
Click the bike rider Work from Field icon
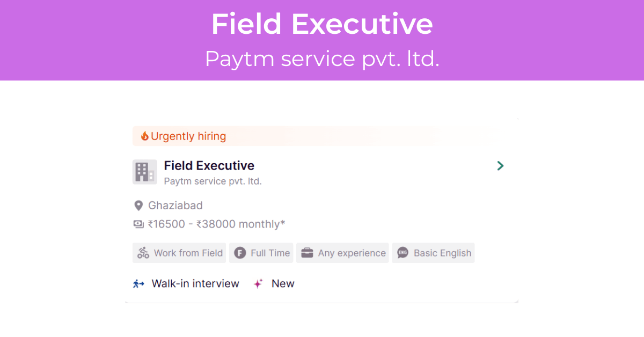point(143,253)
